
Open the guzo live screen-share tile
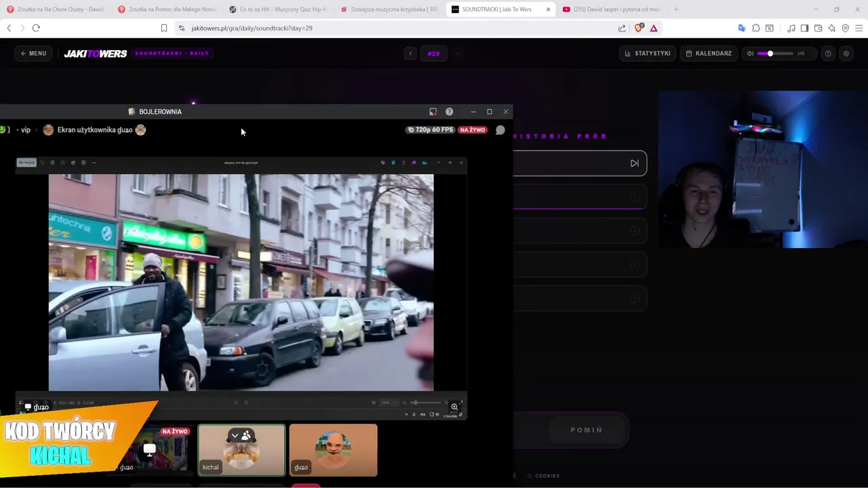150,450
